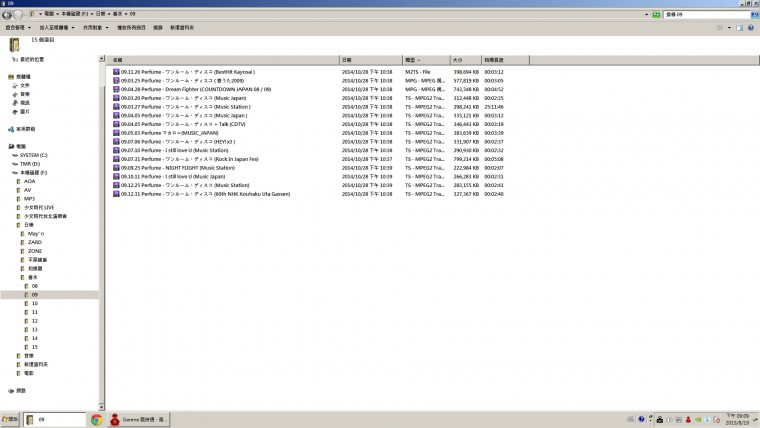Open folder 14 in tree
The height and width of the screenshot is (428, 760).
[34, 338]
